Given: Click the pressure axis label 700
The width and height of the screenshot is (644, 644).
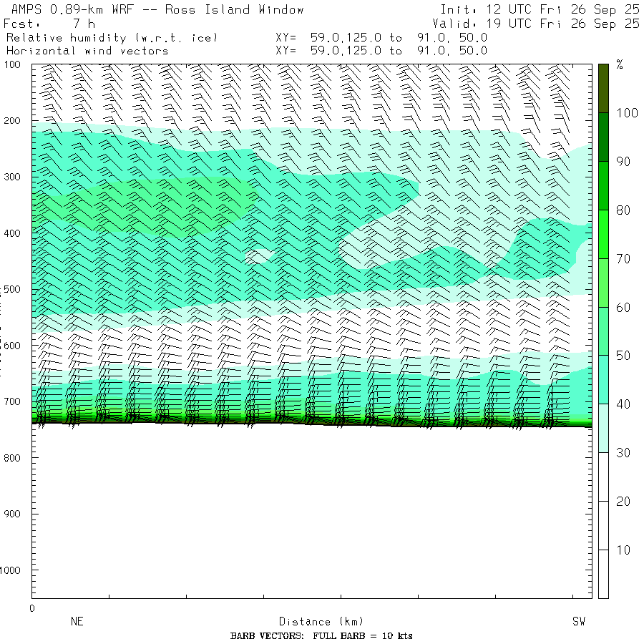Looking at the screenshot, I should pos(12,401).
